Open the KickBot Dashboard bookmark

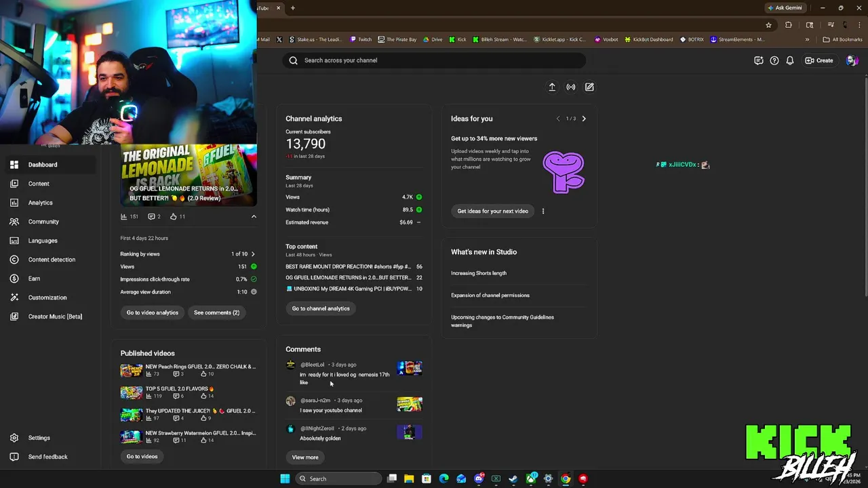(x=648, y=39)
